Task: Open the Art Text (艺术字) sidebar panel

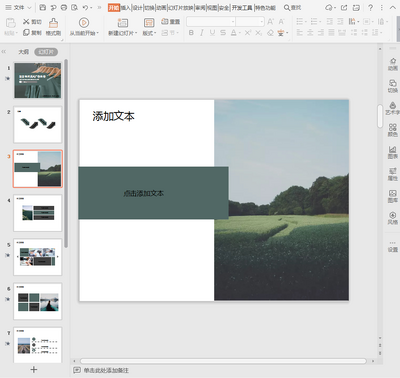Action: pyautogui.click(x=393, y=108)
